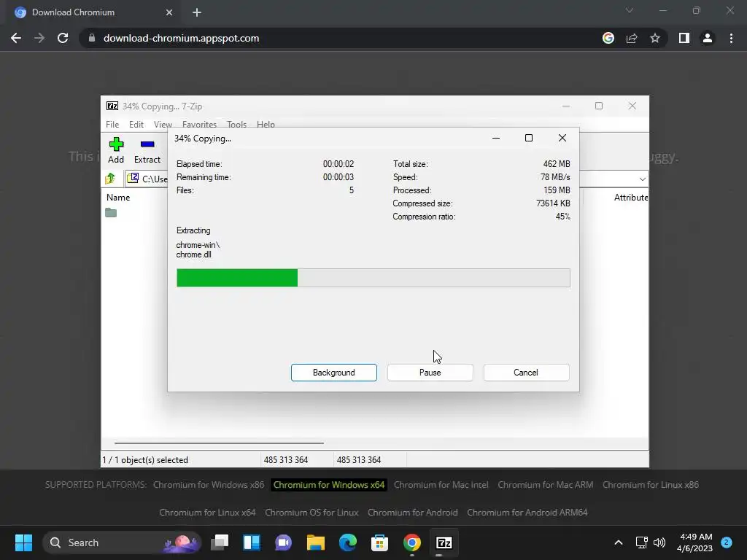The image size is (747, 560).
Task: Click the 7-Zip horizontal scrollbar
Action: [x=219, y=443]
